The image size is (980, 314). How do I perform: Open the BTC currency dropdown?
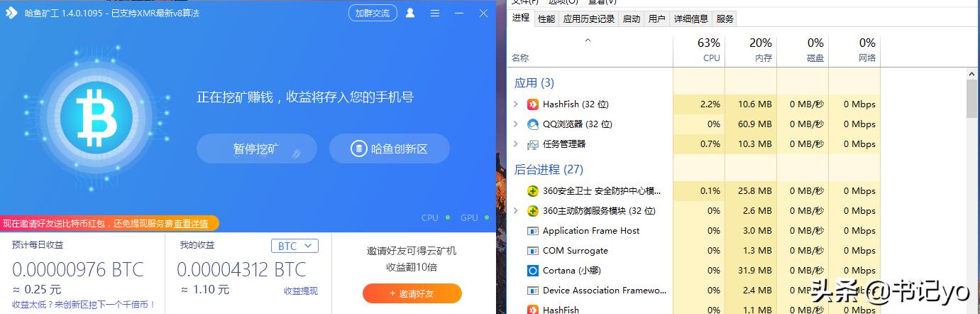[x=294, y=246]
